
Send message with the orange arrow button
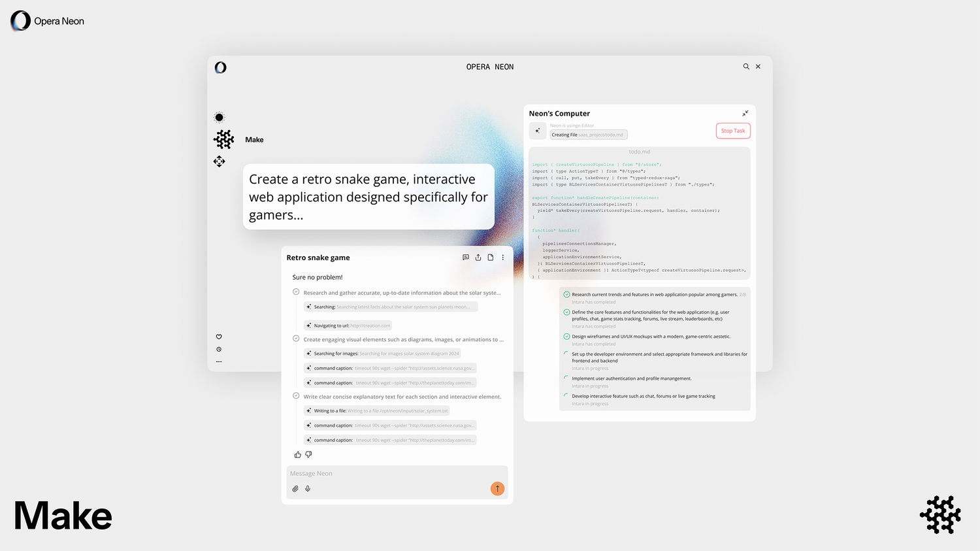coord(497,488)
